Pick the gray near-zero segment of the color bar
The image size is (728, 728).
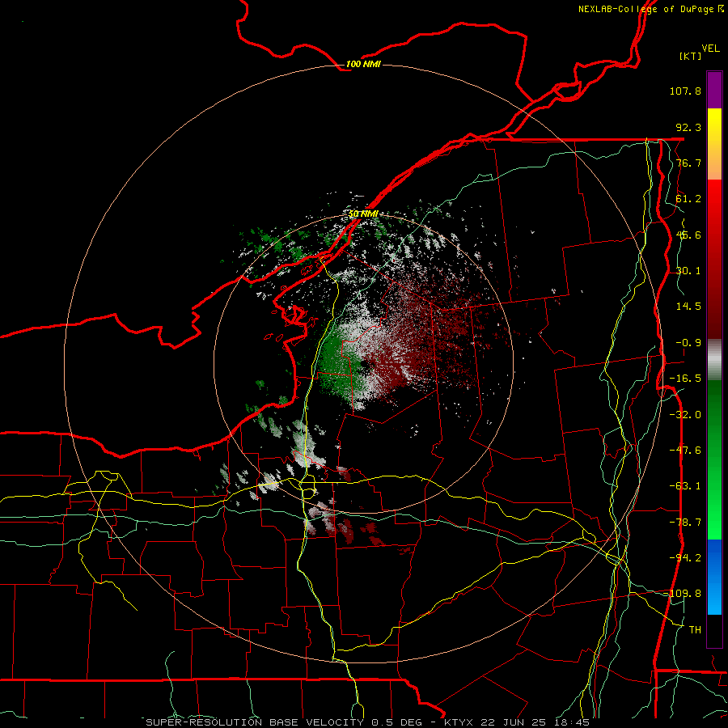(x=714, y=359)
